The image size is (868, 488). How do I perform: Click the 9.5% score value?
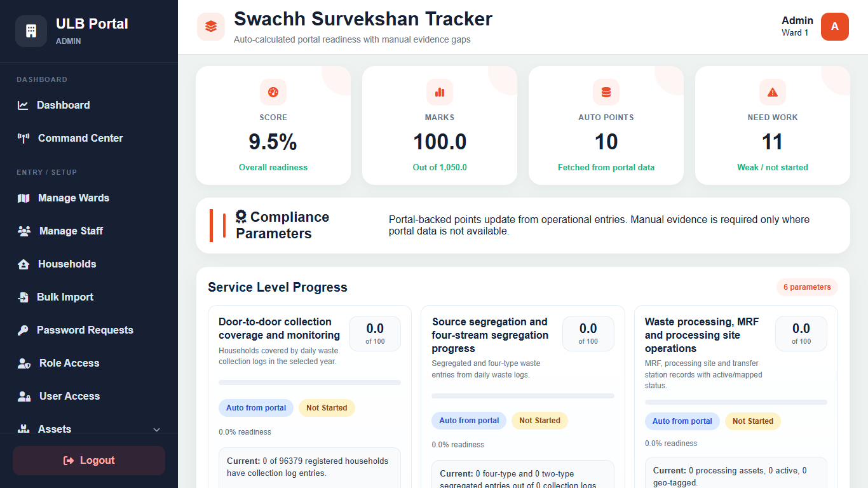point(273,142)
